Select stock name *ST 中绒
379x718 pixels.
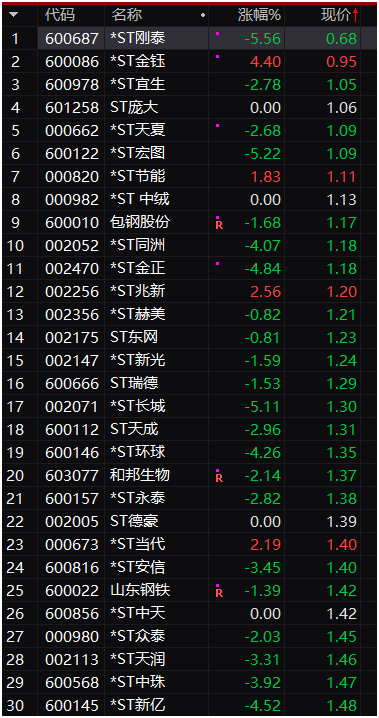(x=140, y=199)
